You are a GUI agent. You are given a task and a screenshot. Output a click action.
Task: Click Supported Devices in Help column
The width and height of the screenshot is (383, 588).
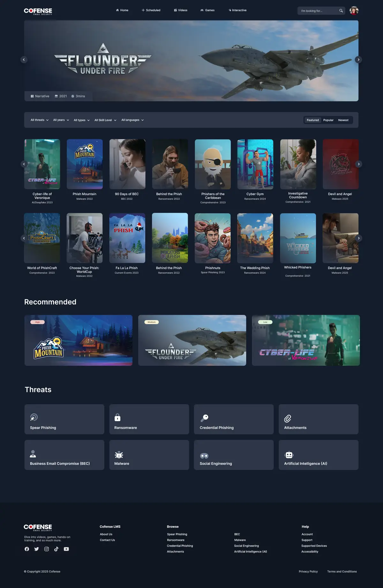click(314, 546)
